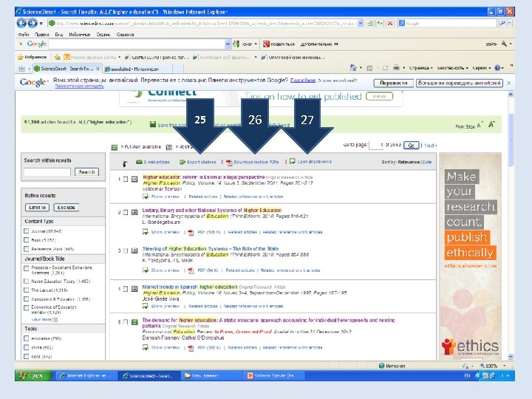Click the Search button in Search within results
The width and height of the screenshot is (532, 399).
point(86,172)
